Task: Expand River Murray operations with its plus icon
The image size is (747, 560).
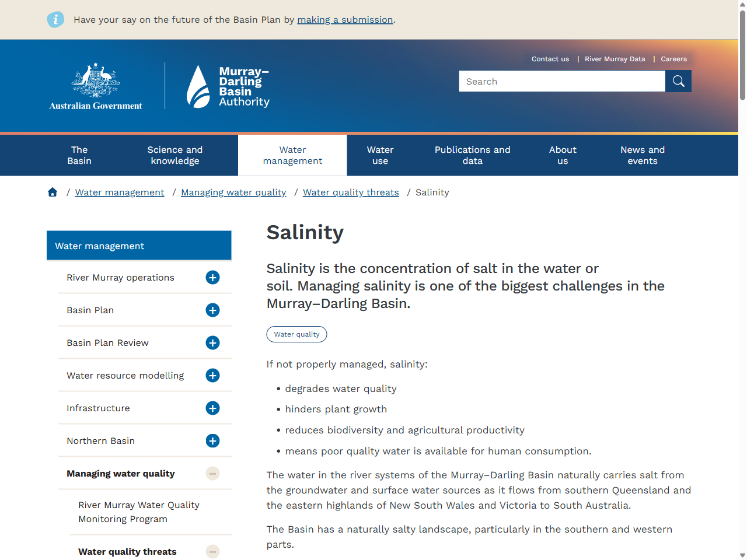Action: 212,278
